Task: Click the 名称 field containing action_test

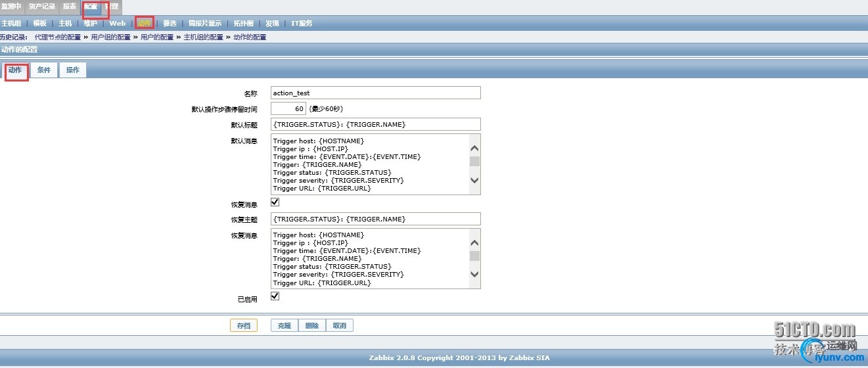Action: click(x=376, y=93)
